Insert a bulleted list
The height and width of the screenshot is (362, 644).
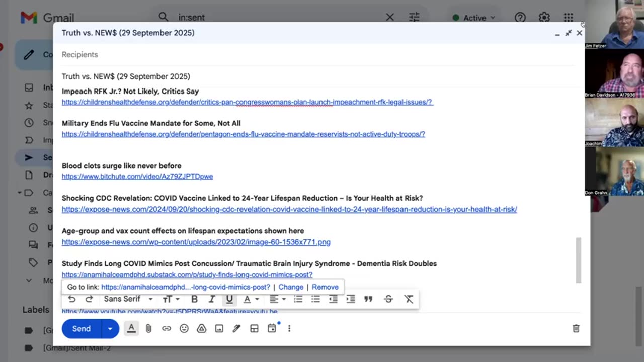[315, 299]
